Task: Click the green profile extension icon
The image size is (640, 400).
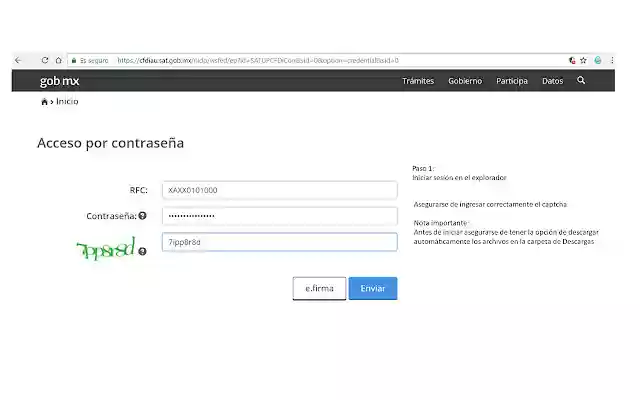Action: pyautogui.click(x=598, y=60)
